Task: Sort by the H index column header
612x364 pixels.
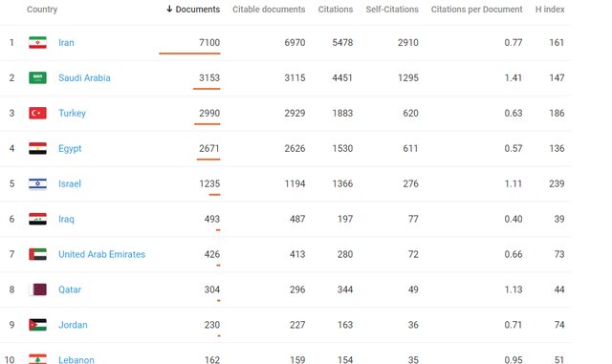Action: tap(550, 10)
